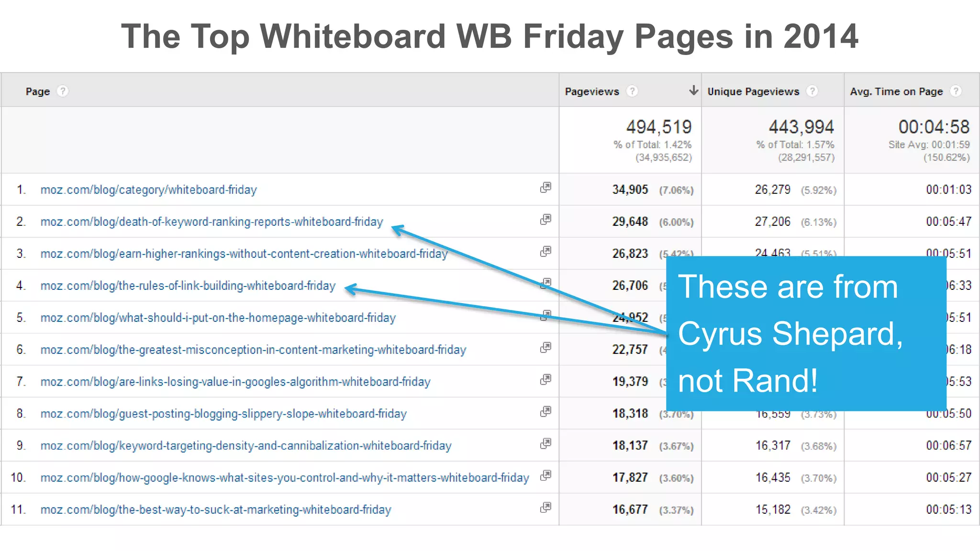
Task: Select pageviews cell 26,706
Action: [x=630, y=286]
